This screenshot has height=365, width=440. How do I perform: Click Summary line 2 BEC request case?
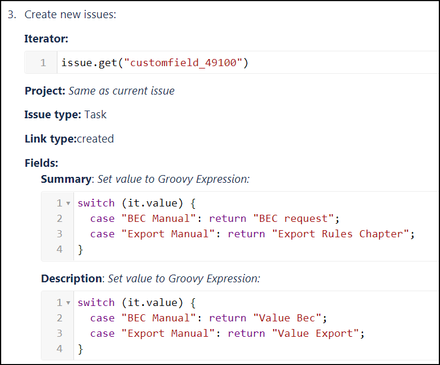[x=214, y=218]
